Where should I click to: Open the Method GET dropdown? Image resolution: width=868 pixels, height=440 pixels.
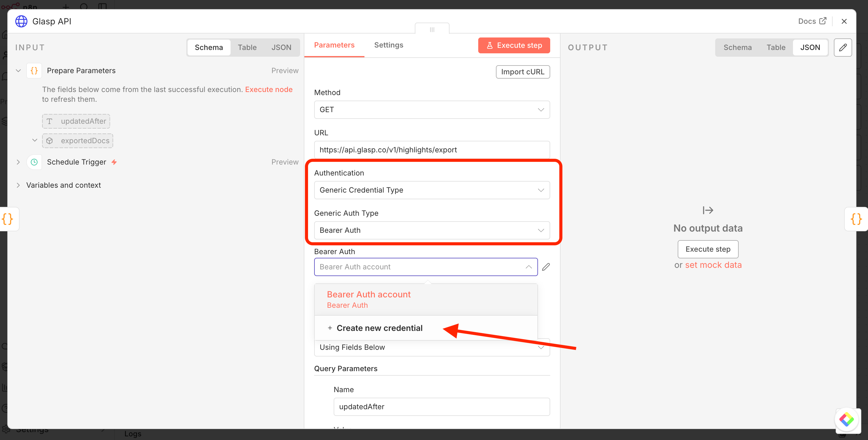pos(432,110)
